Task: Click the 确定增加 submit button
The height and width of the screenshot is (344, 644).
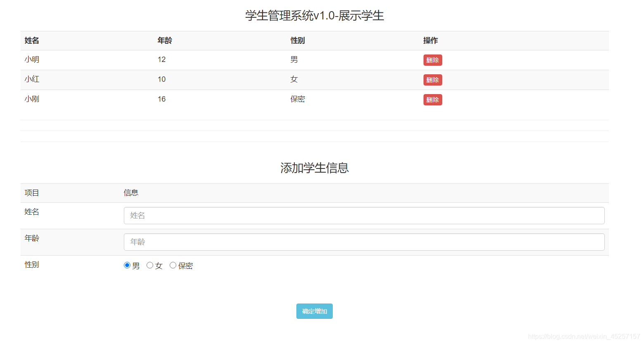Action: [x=315, y=311]
